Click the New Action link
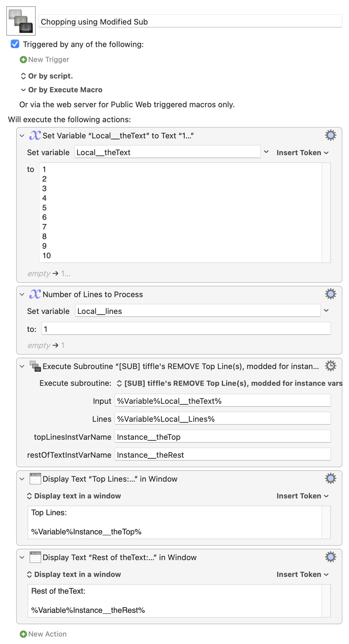The width and height of the screenshot is (349, 644). (47, 634)
